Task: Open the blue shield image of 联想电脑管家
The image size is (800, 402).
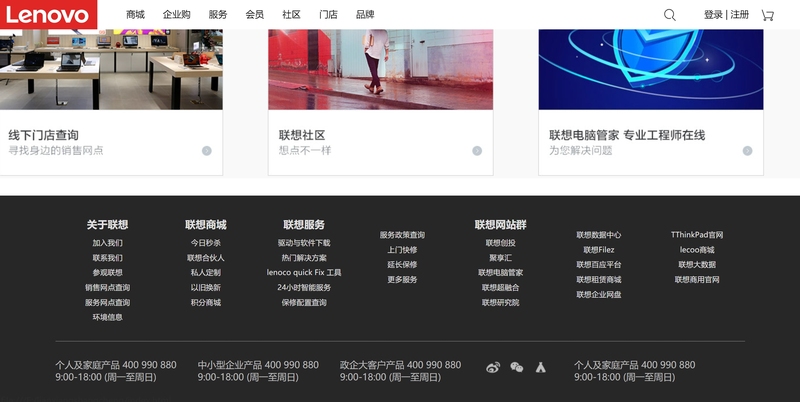Action: pos(651,69)
